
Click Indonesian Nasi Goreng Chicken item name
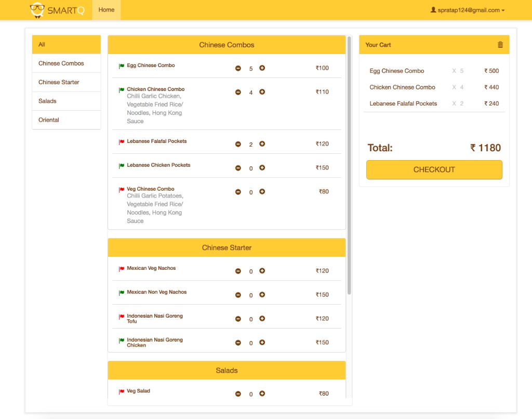click(155, 342)
